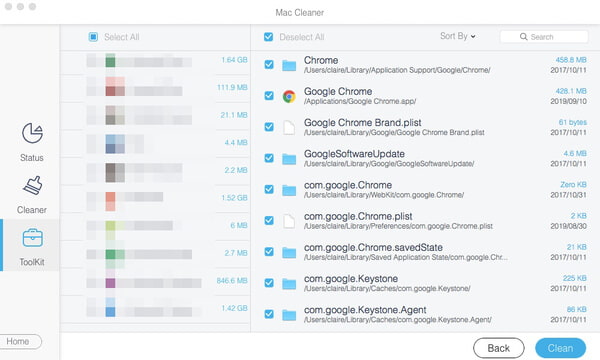This screenshot has height=360, width=600.
Task: Click the magnifier icon in search
Action: click(x=523, y=37)
